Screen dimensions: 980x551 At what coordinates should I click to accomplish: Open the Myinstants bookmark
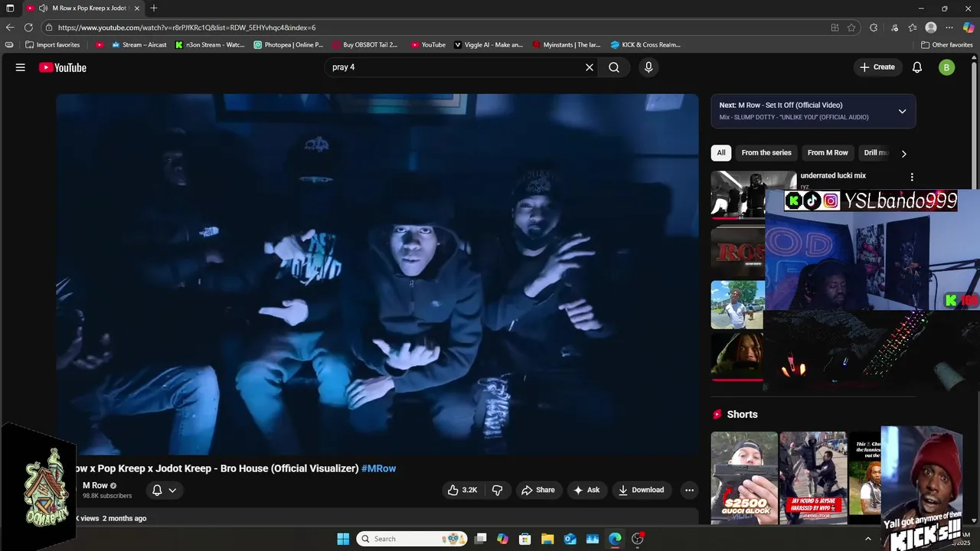pyautogui.click(x=567, y=45)
